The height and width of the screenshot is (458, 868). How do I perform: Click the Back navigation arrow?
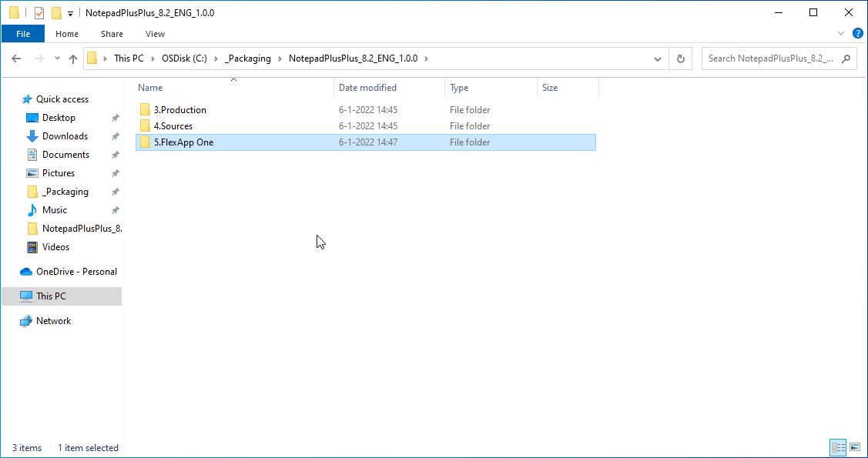[x=16, y=59]
